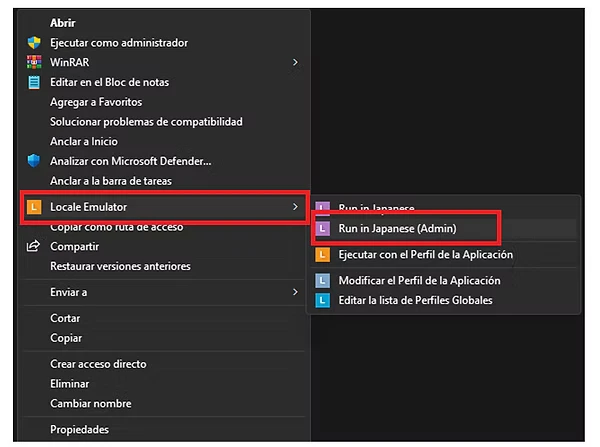Expand the WinRAR submenu arrow

295,62
